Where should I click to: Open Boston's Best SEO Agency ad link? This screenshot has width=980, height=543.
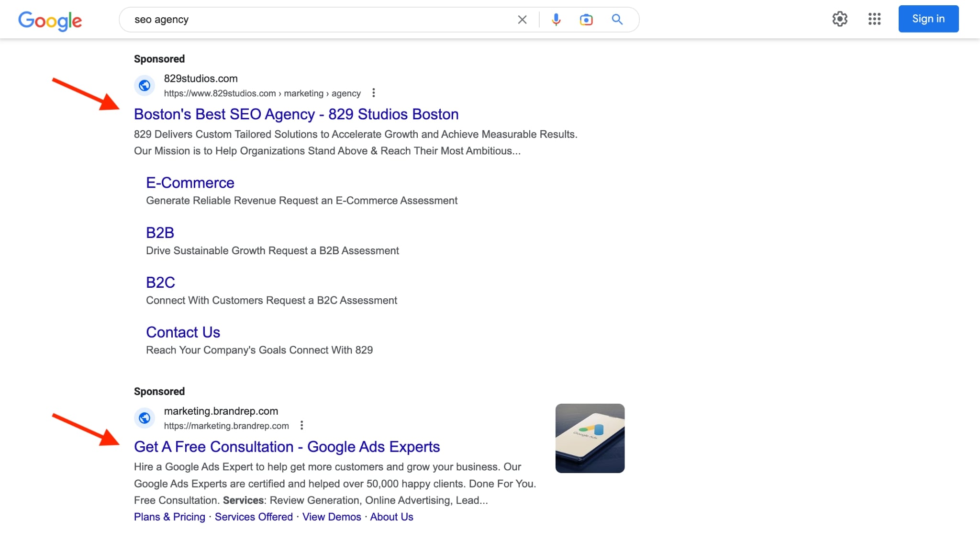(x=296, y=114)
